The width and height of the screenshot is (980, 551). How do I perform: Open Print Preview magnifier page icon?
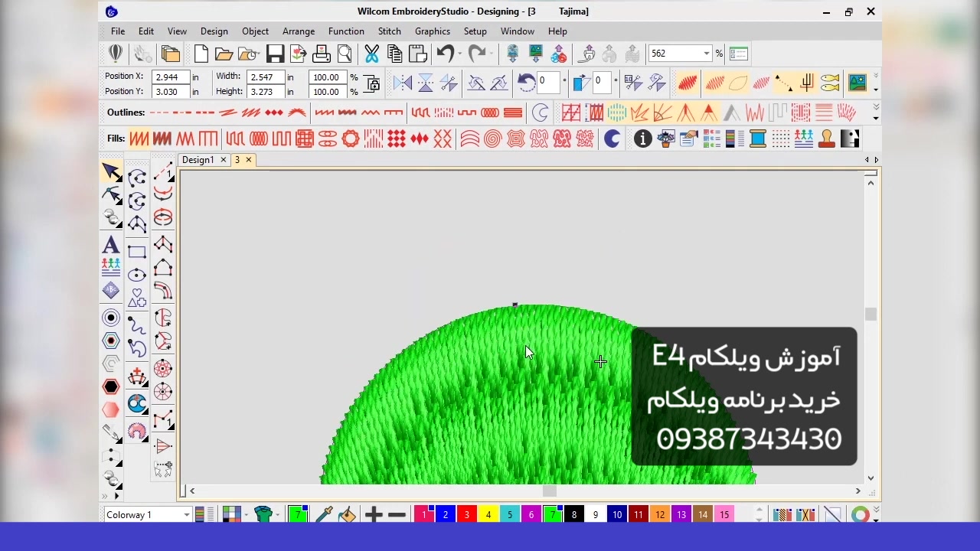pyautogui.click(x=345, y=54)
